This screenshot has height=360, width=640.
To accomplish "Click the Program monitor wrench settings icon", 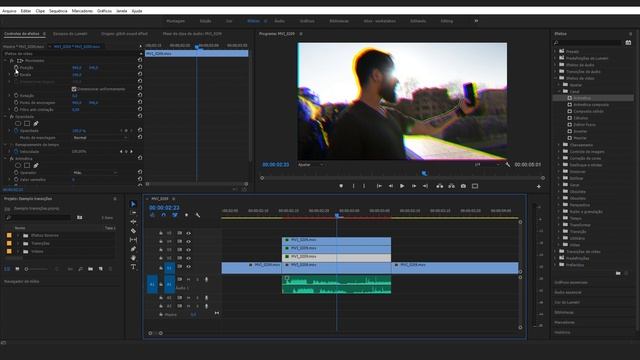I will coord(507,164).
